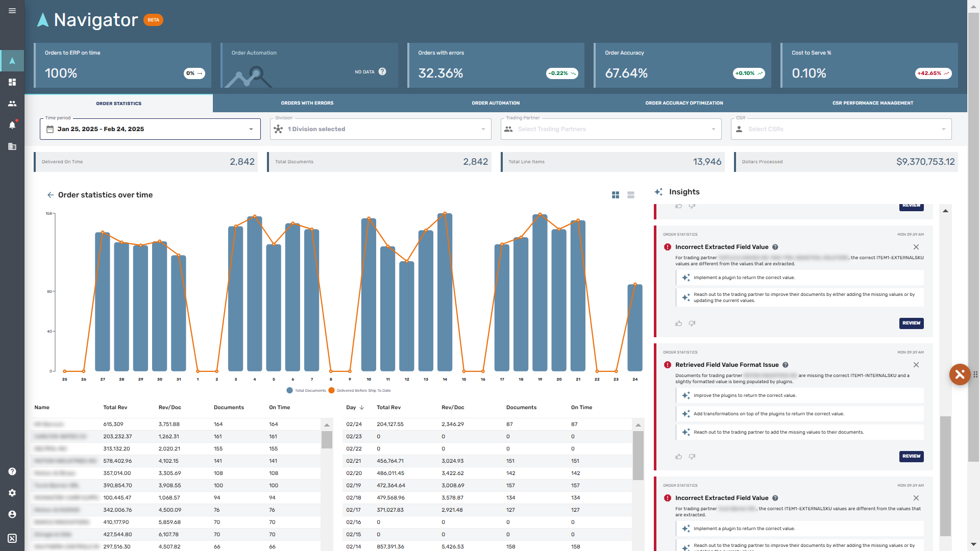Click the 02/21 day row
The width and height of the screenshot is (980, 551).
487,461
